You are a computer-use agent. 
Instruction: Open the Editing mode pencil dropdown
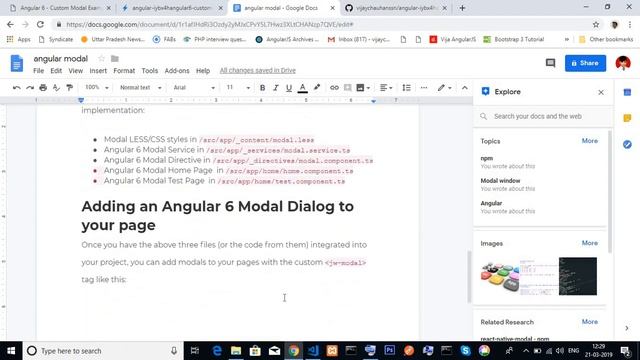tap(444, 88)
